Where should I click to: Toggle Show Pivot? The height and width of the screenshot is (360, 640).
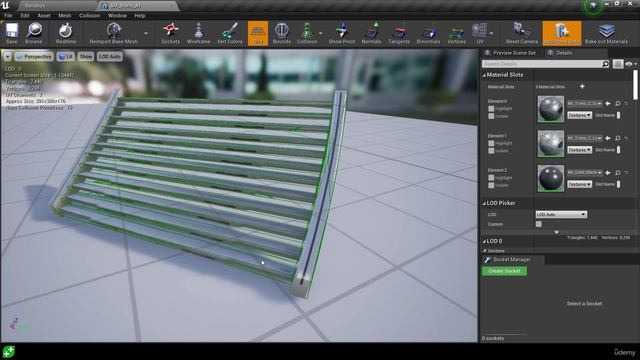point(342,33)
